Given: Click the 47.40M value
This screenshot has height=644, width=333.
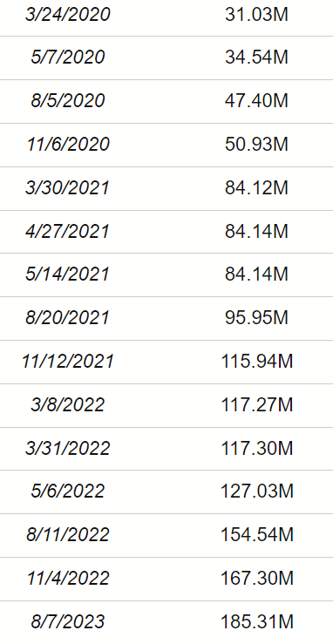Looking at the screenshot, I should pyautogui.click(x=256, y=100).
